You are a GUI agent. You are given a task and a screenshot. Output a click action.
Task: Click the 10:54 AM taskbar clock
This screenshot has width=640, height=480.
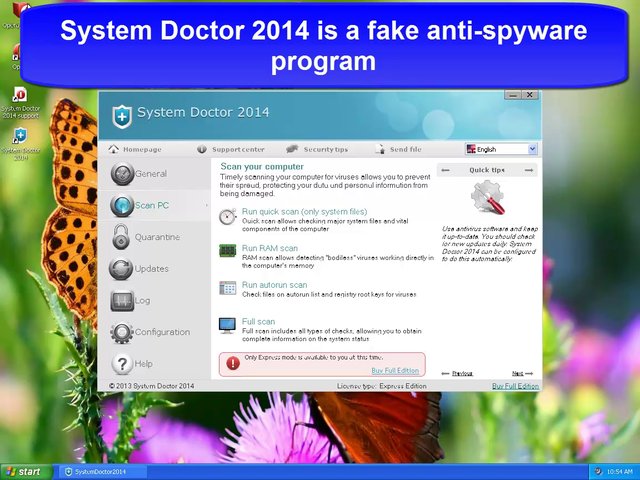[619, 472]
